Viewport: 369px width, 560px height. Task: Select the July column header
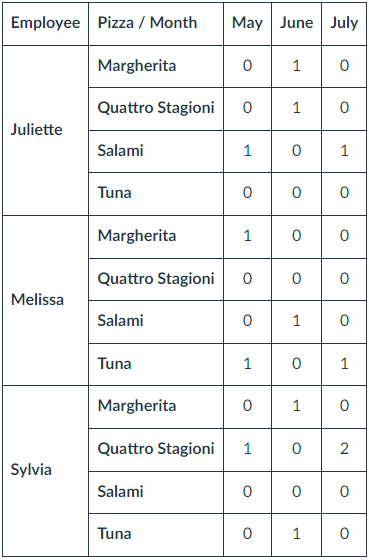coord(344,24)
